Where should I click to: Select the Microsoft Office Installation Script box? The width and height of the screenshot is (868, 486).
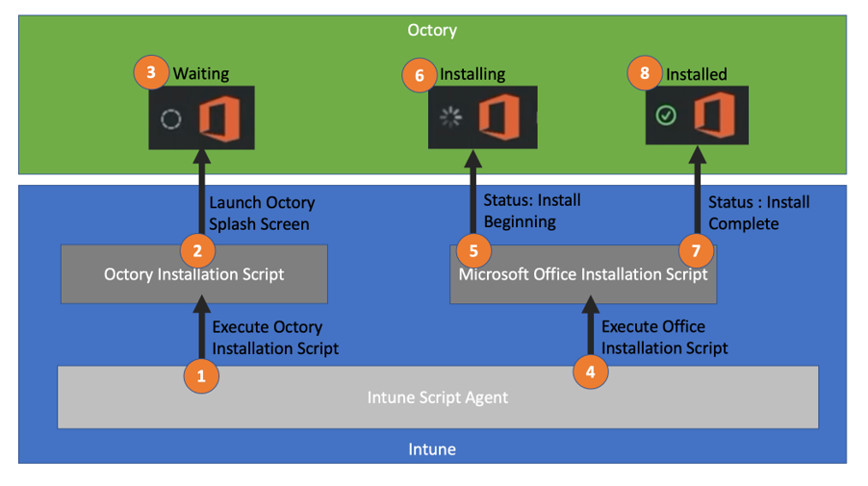pos(583,274)
